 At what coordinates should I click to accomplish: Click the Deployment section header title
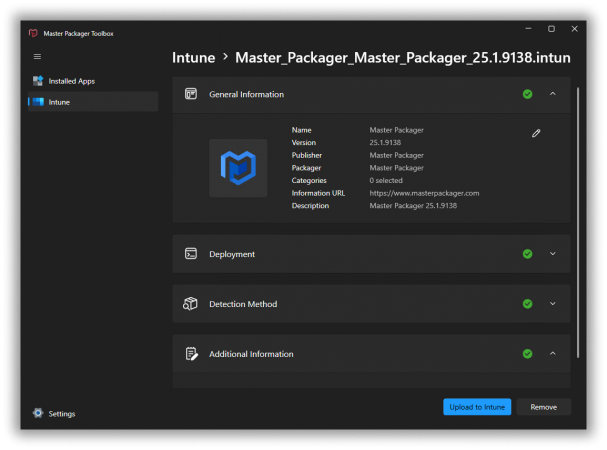point(232,254)
